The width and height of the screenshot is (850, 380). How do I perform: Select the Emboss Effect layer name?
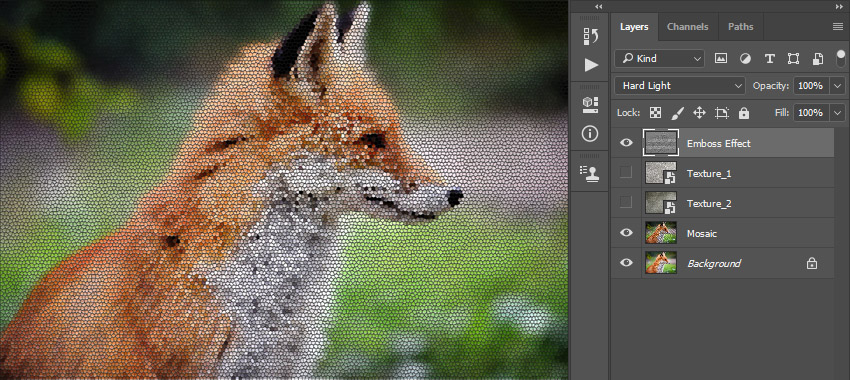point(718,144)
